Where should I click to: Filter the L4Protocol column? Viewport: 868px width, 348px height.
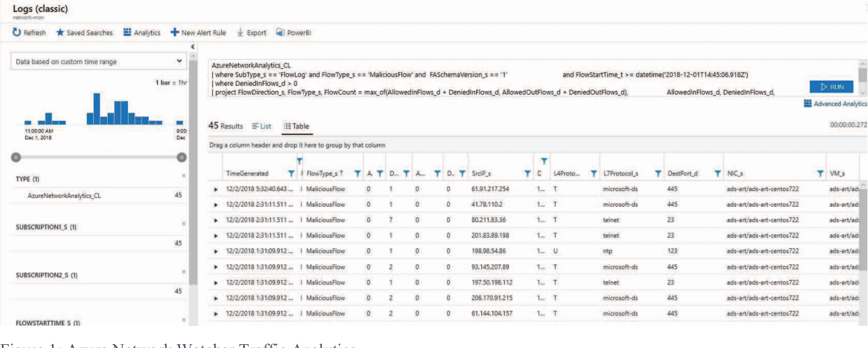593,173
